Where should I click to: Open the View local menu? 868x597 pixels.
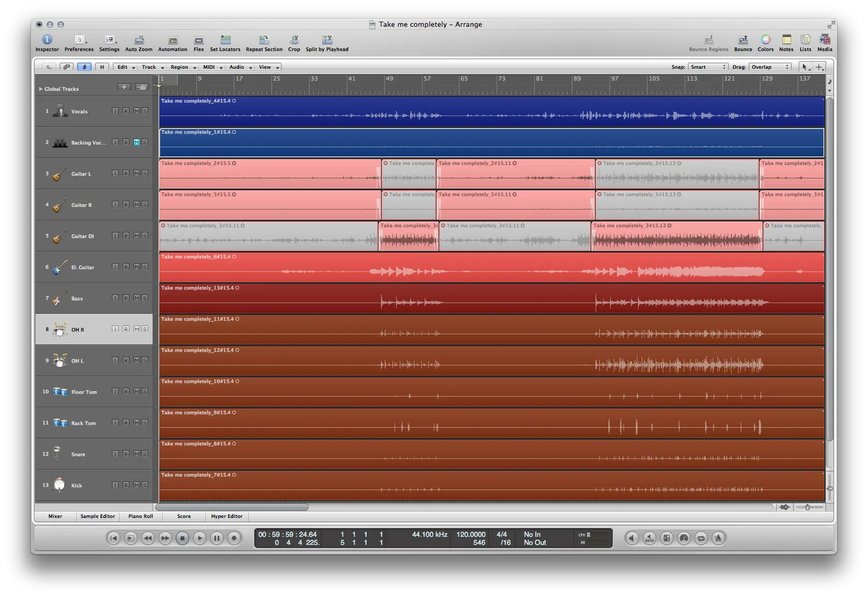[x=269, y=67]
